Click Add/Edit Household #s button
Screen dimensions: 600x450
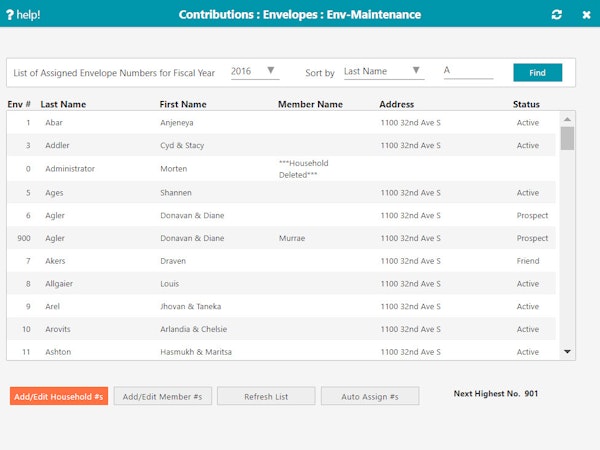[x=59, y=396]
